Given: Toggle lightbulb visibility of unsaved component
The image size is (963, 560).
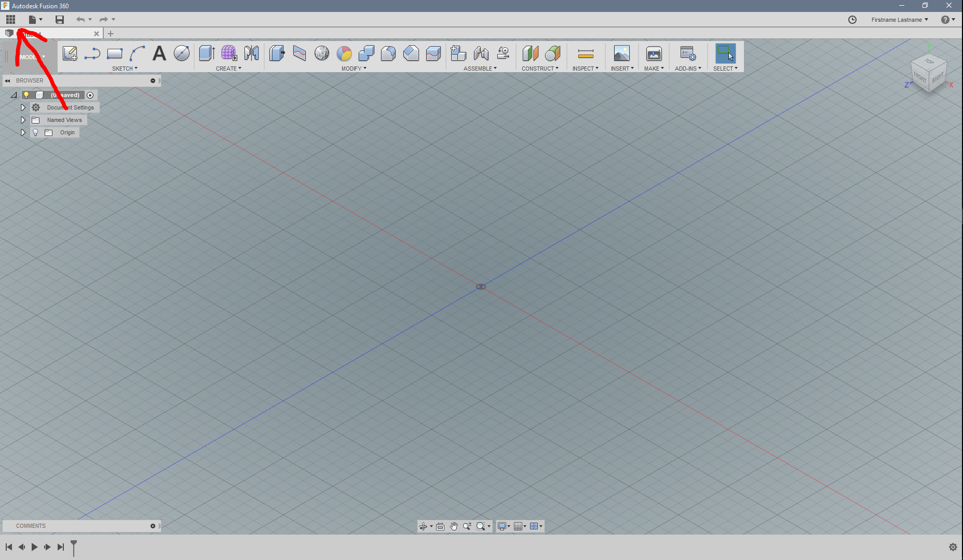Looking at the screenshot, I should point(26,95).
